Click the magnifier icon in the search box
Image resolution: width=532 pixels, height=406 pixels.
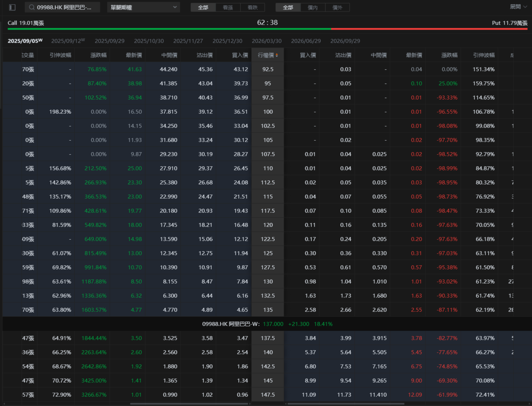pyautogui.click(x=32, y=8)
